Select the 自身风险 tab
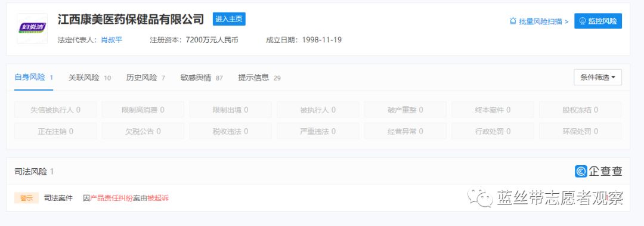The height and width of the screenshot is (226, 644). click(x=33, y=78)
